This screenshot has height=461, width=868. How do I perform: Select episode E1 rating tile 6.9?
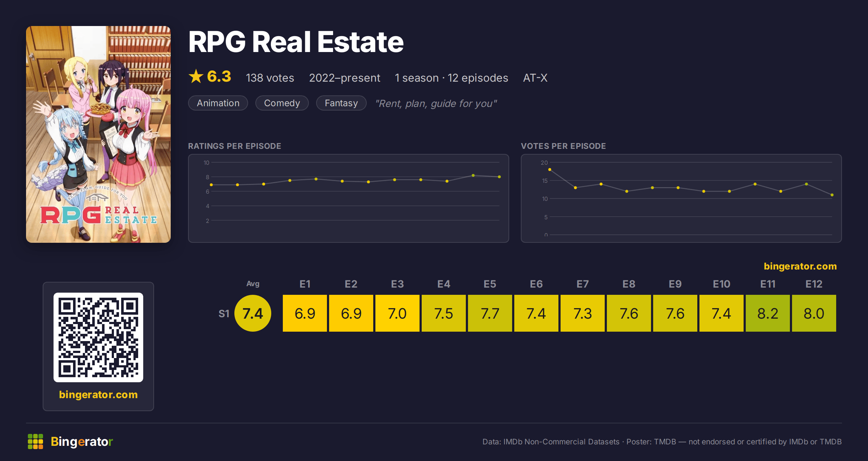coord(305,313)
